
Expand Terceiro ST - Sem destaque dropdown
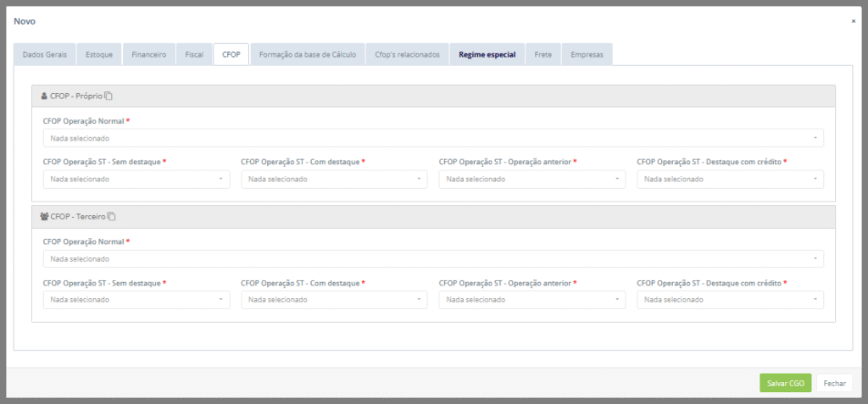[x=136, y=300]
